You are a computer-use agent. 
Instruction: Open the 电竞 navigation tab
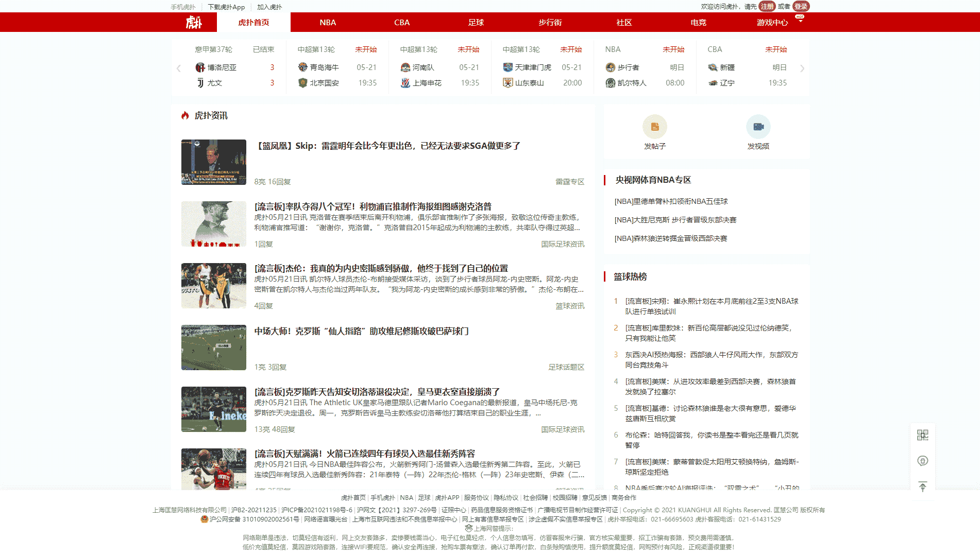click(698, 22)
